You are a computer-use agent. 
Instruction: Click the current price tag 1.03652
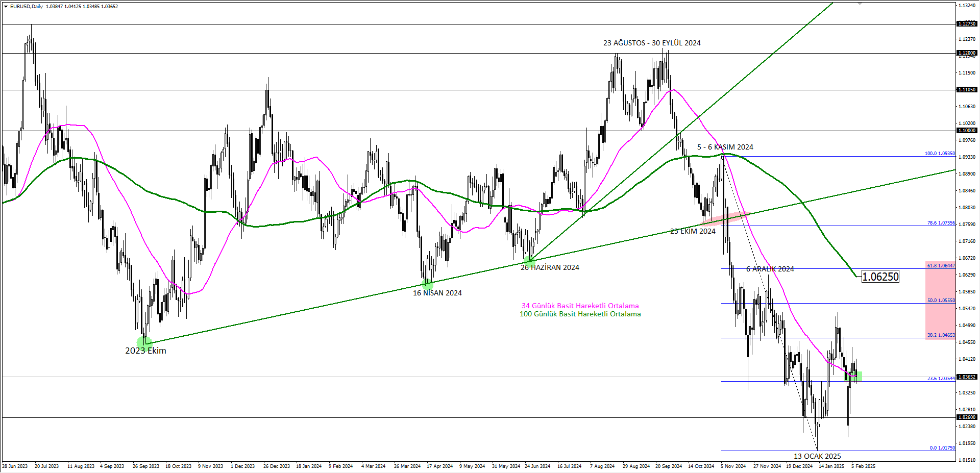tap(967, 377)
